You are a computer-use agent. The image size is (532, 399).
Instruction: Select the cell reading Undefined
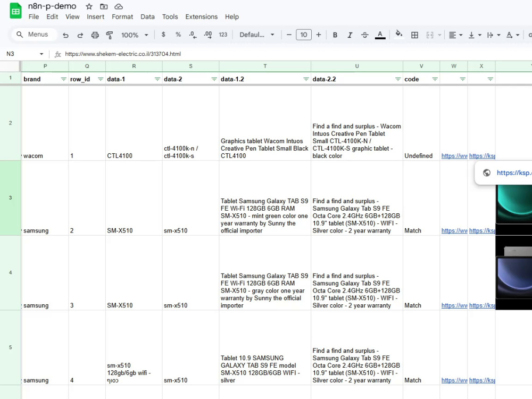421,123
